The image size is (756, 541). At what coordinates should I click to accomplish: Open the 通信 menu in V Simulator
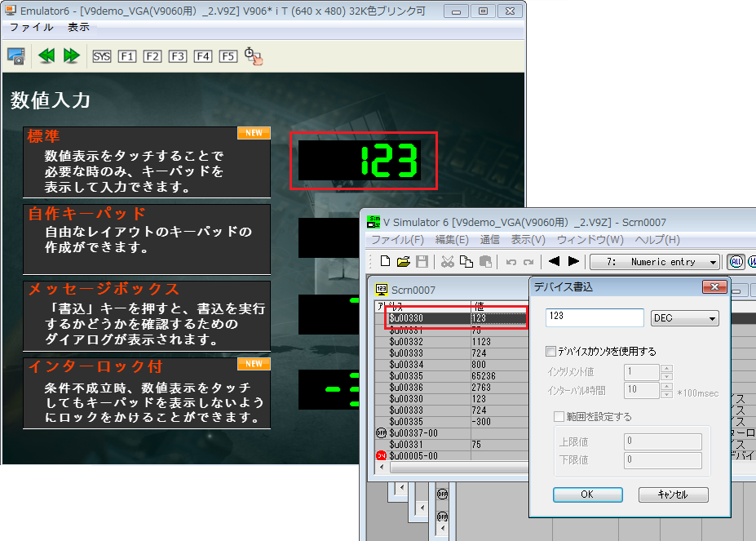pyautogui.click(x=489, y=240)
